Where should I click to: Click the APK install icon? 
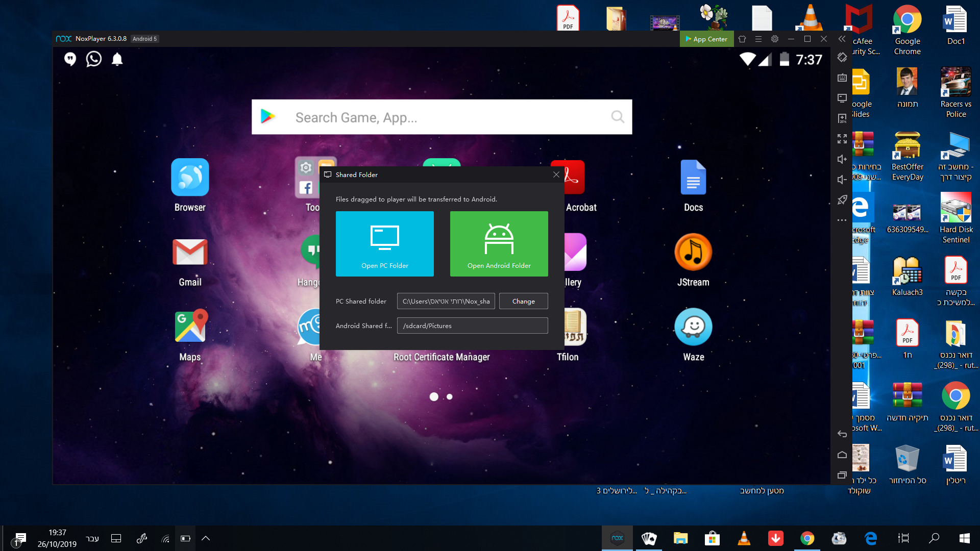(x=842, y=118)
